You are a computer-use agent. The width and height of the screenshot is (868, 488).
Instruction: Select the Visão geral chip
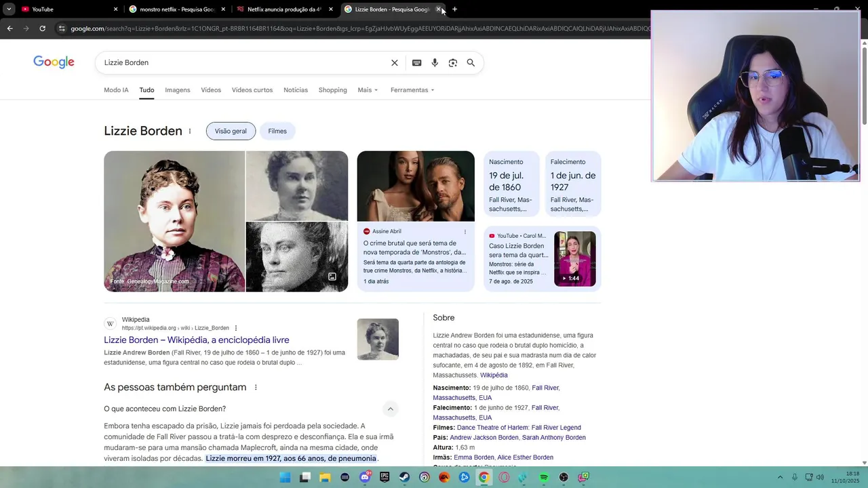(231, 131)
